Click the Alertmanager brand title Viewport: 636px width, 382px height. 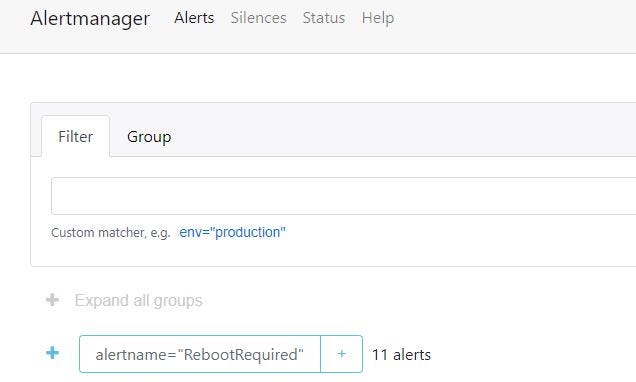90,19
